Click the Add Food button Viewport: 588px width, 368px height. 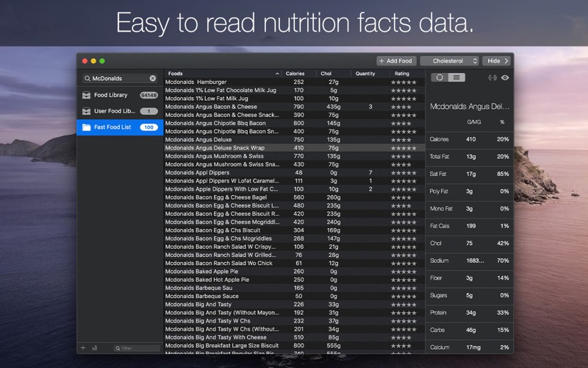(x=396, y=61)
